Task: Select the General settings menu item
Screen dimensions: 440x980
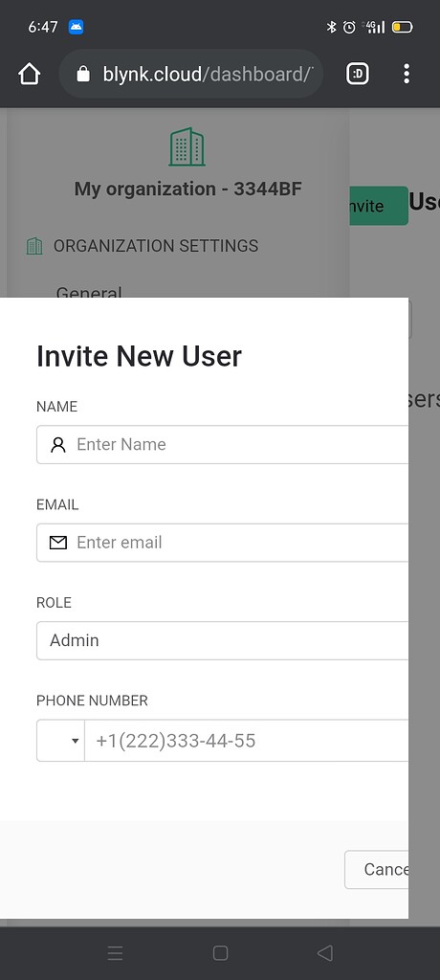Action: 89,292
